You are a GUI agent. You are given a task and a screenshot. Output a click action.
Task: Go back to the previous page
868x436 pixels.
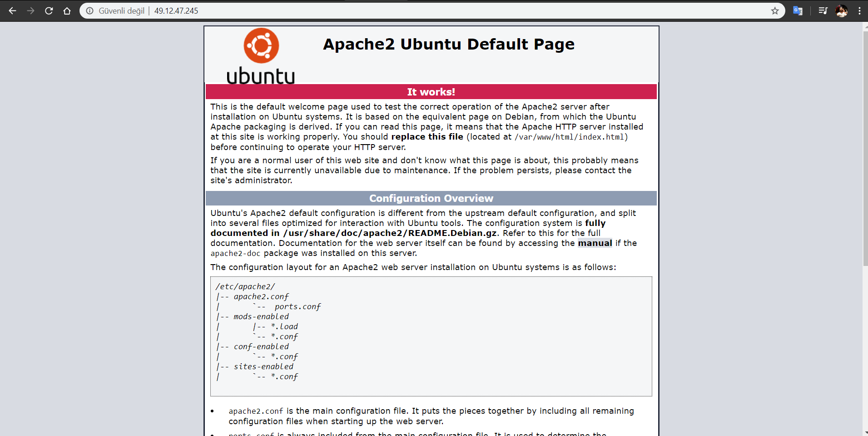tap(12, 11)
